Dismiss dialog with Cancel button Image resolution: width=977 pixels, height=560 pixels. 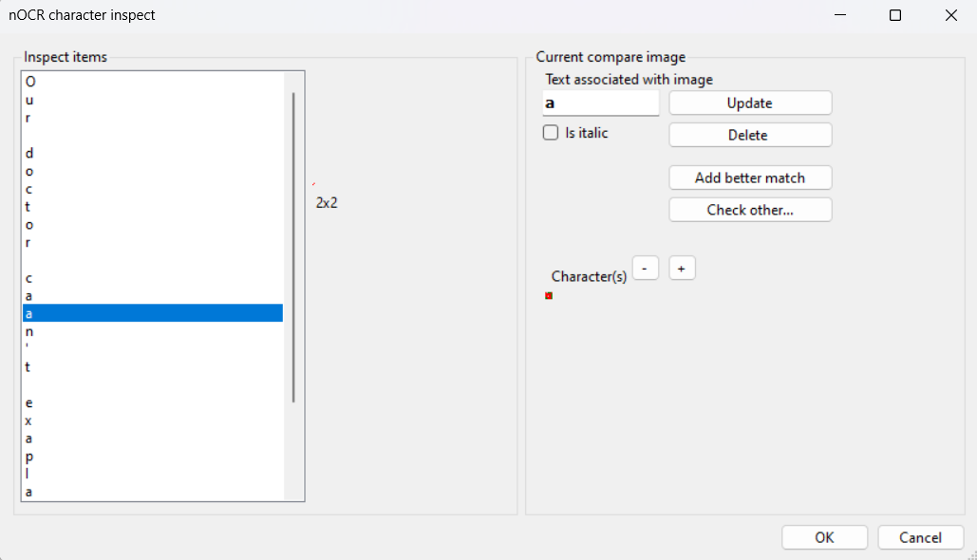(x=920, y=537)
